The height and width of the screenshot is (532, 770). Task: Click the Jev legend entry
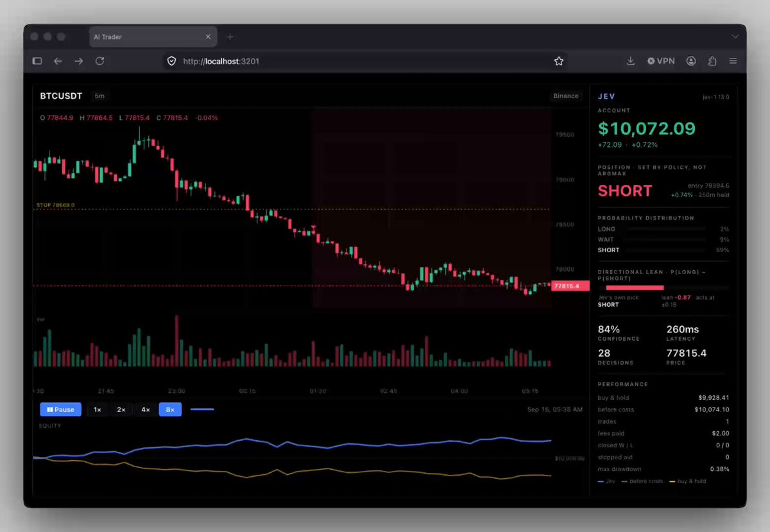click(606, 481)
